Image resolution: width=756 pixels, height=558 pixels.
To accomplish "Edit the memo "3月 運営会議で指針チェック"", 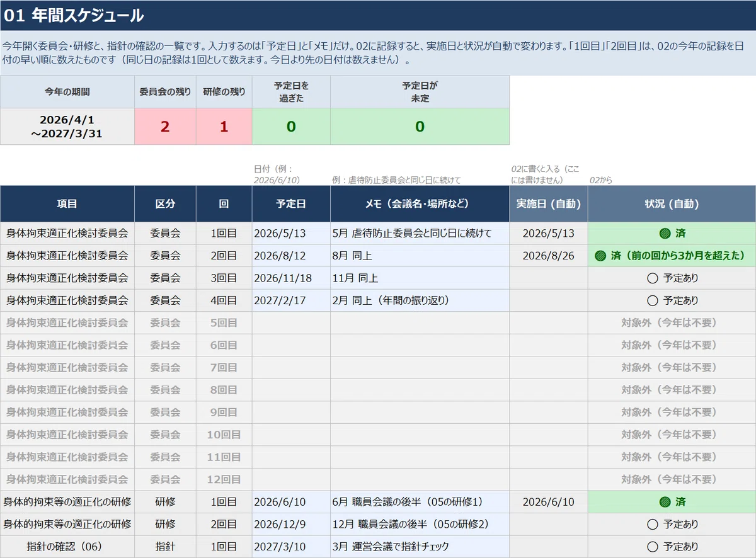I will 420,547.
